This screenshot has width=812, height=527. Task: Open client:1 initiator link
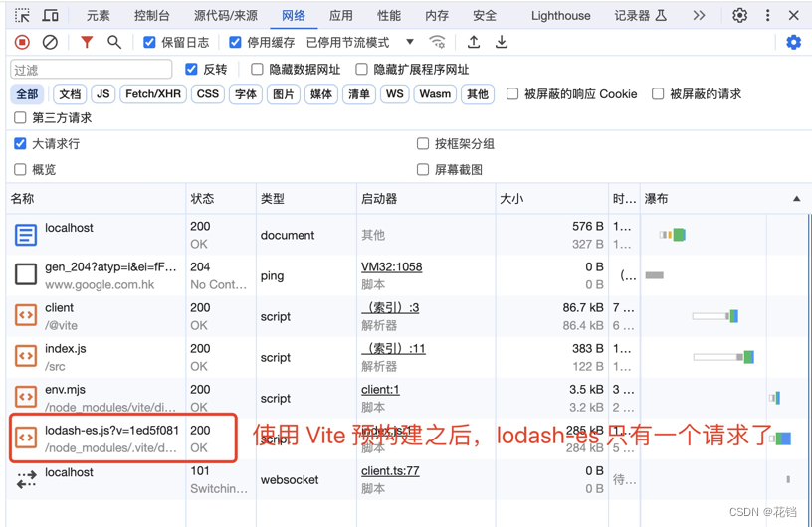coord(380,390)
